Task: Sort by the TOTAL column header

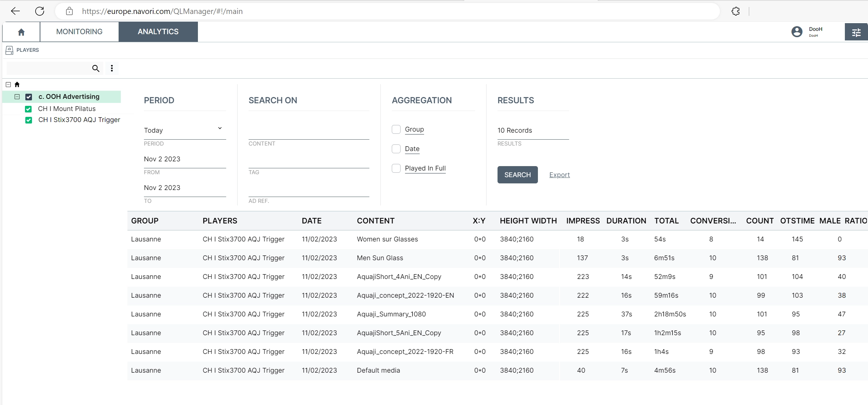Action: pyautogui.click(x=666, y=221)
